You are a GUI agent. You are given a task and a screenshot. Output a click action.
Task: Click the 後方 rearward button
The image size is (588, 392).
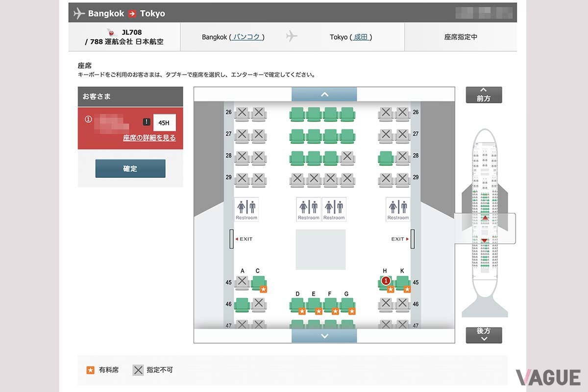click(484, 335)
